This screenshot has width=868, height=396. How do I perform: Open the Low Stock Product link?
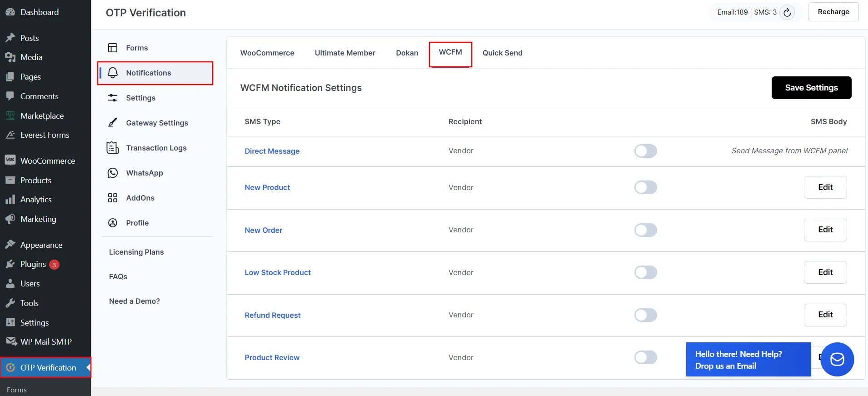(278, 272)
